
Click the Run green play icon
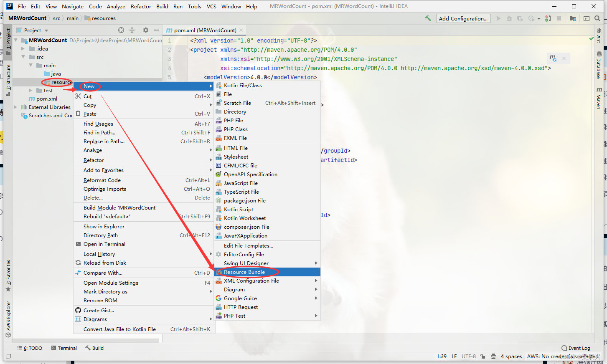(x=498, y=18)
